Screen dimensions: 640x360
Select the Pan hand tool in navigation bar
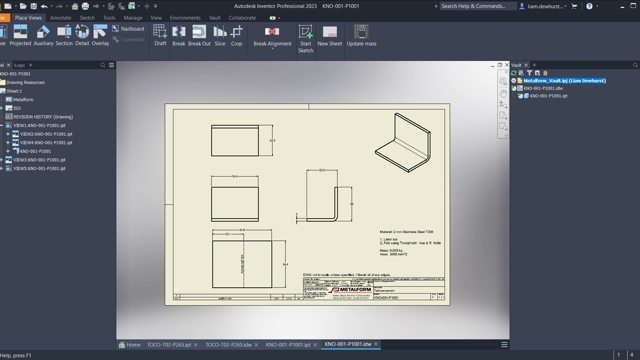[x=503, y=93]
